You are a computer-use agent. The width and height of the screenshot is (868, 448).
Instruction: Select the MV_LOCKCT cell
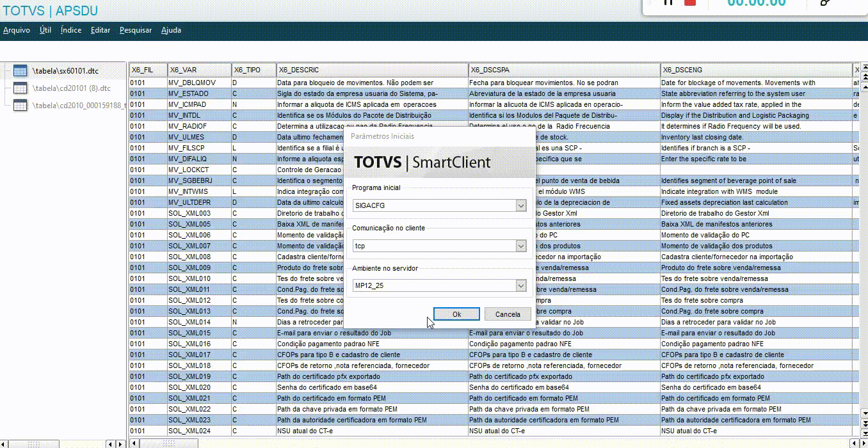199,170
